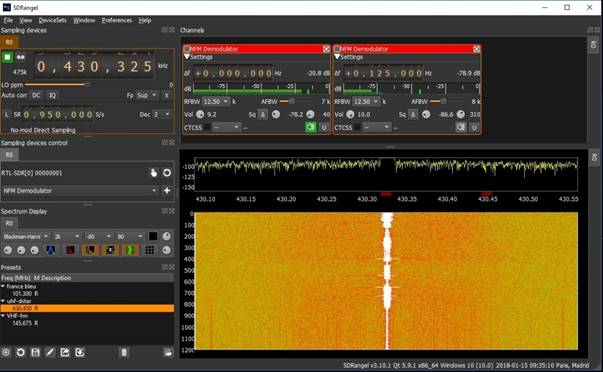Toggle audio mute on second NFM demodulator
The image size is (603, 372).
click(x=461, y=127)
